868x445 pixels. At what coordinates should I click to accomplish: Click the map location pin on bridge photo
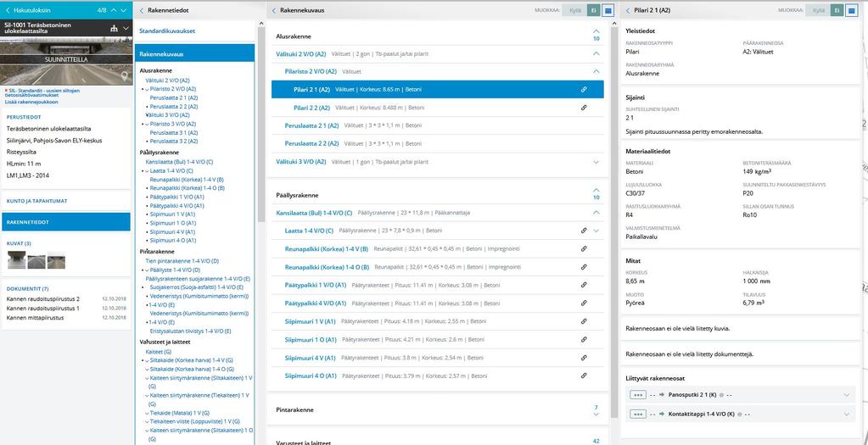pos(126,76)
